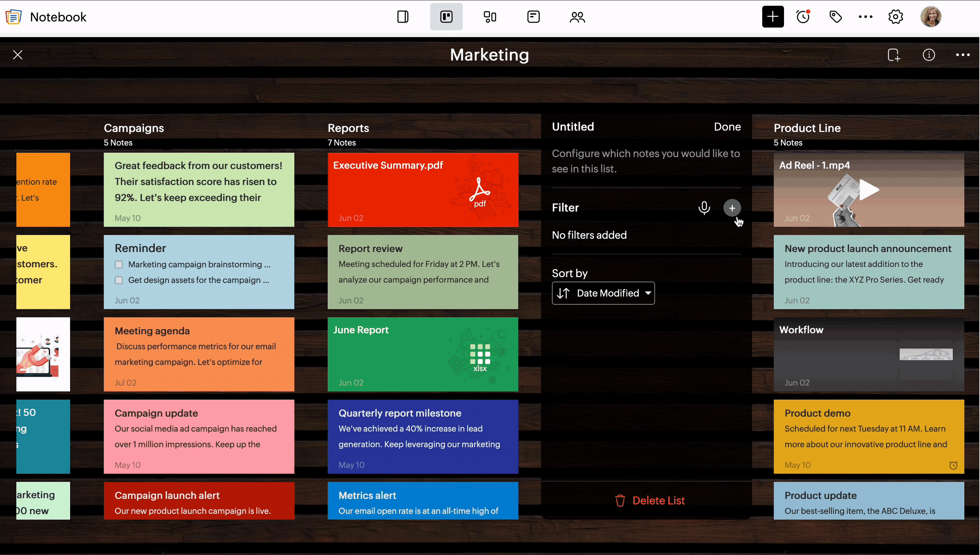Click the Delete List button

tap(650, 500)
